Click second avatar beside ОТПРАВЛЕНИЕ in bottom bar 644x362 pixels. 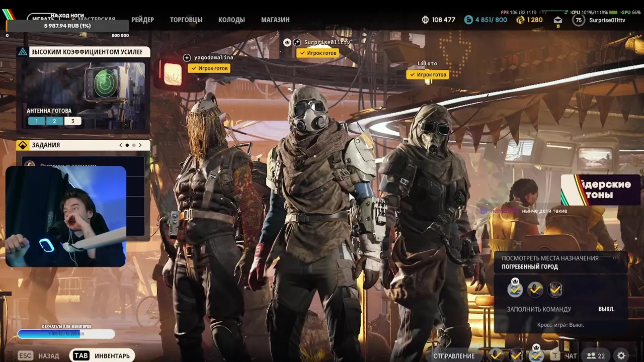point(517,355)
